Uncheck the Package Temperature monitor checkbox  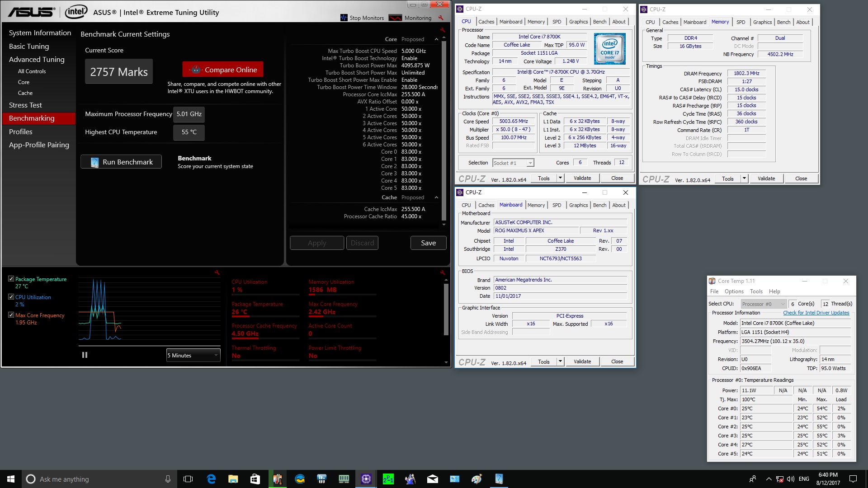tap(11, 279)
